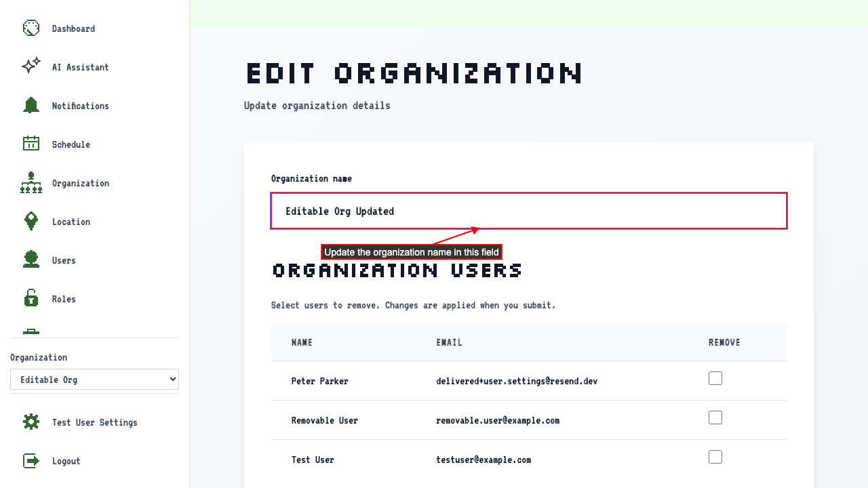868x488 pixels.
Task: Open AI Assistant via sparkle icon
Action: [x=31, y=67]
